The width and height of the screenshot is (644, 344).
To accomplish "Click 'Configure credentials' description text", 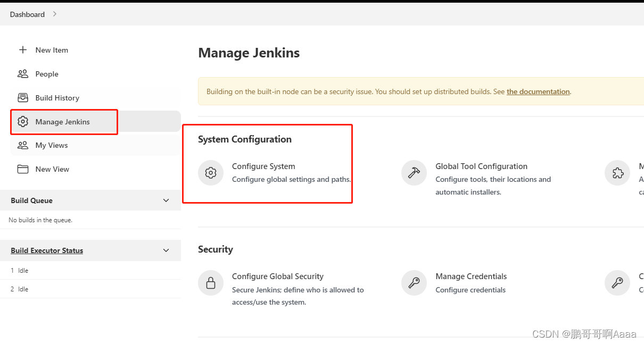I will [x=470, y=290].
